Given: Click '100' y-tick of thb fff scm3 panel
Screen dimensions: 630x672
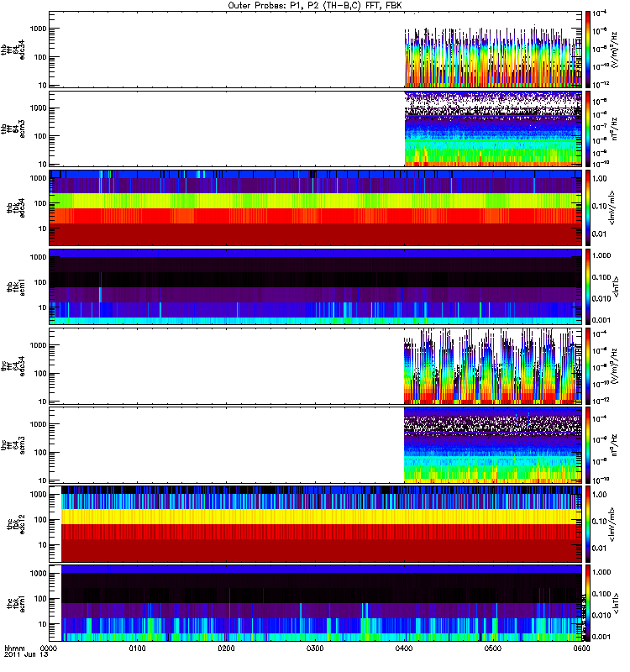Looking at the screenshot, I should [x=40, y=136].
